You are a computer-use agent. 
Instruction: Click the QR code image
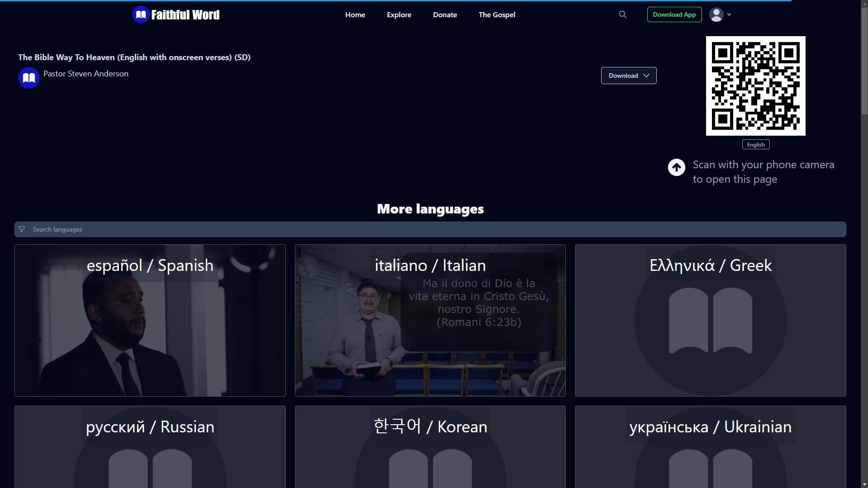(x=756, y=86)
